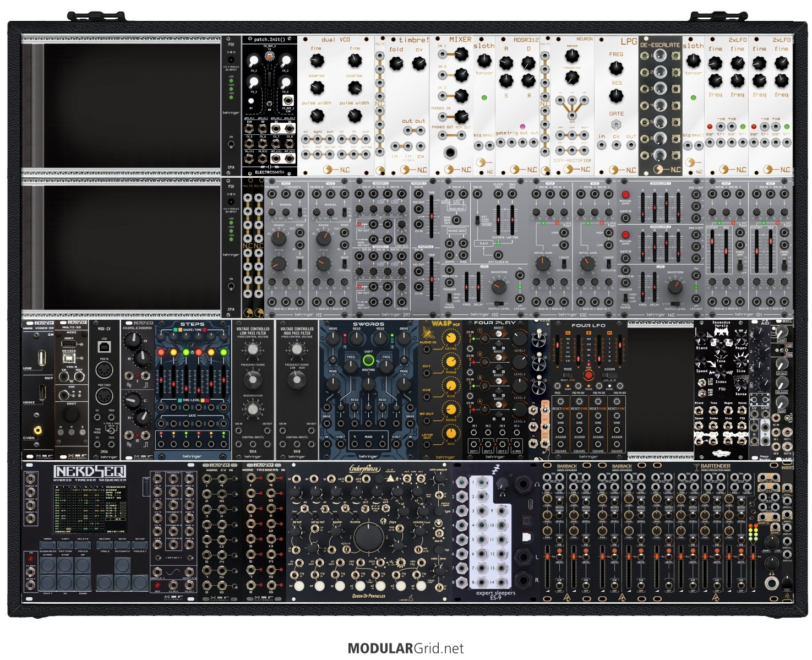The width and height of the screenshot is (812, 660).
Task: Click the sense knob on NEURON
Action: click(572, 55)
